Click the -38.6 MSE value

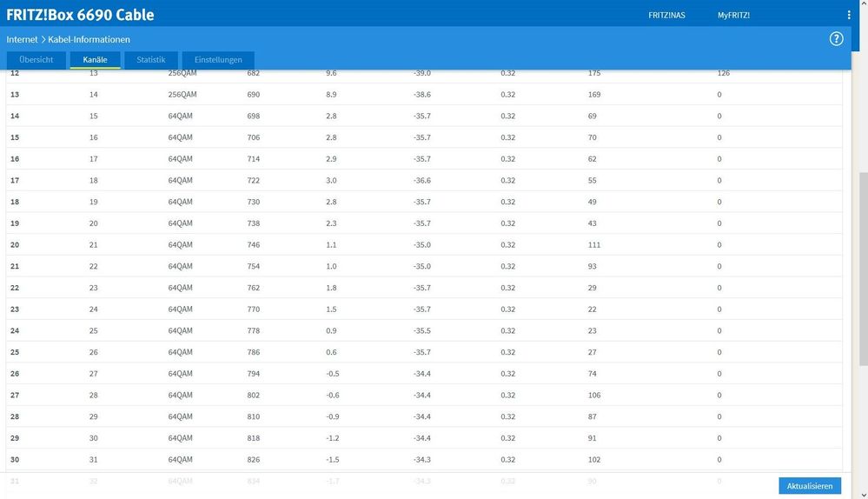(421, 95)
